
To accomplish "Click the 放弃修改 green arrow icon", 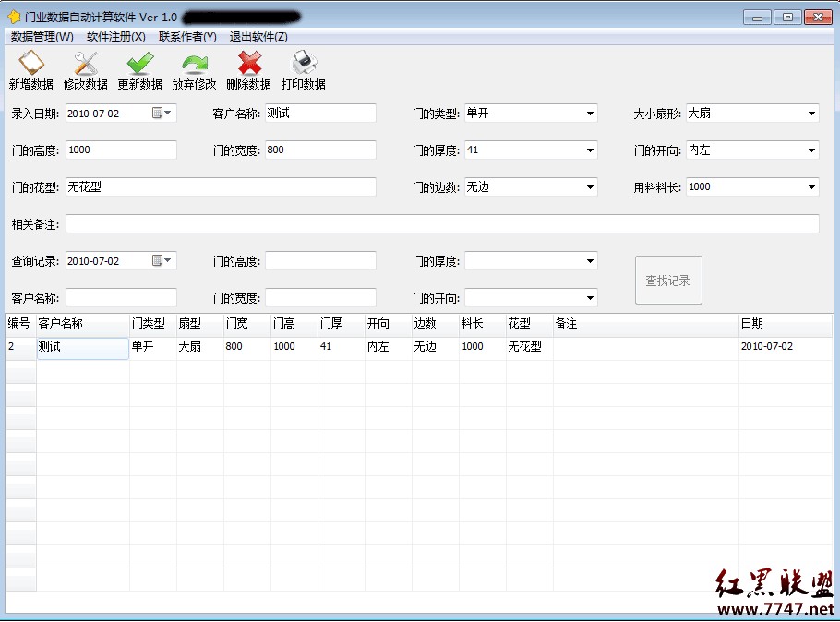I will pos(195,64).
